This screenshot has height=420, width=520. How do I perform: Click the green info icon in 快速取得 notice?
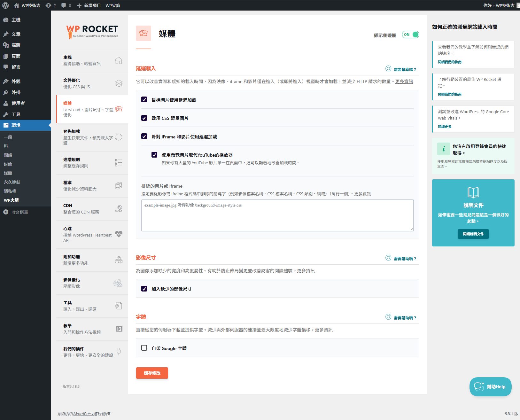(443, 149)
